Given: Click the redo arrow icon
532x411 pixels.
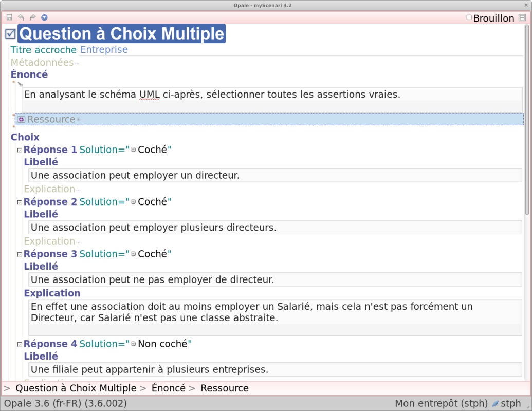Looking at the screenshot, I should pyautogui.click(x=33, y=17).
